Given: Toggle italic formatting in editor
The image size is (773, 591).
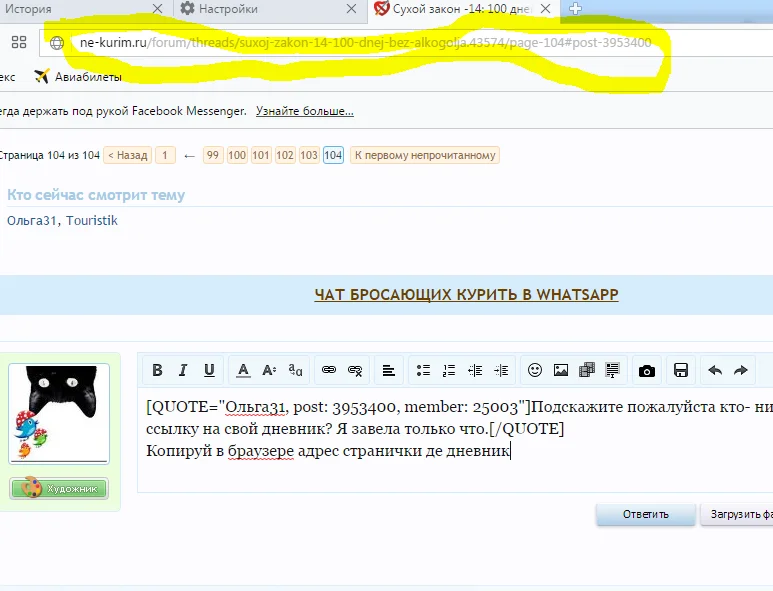Looking at the screenshot, I should coord(183,370).
